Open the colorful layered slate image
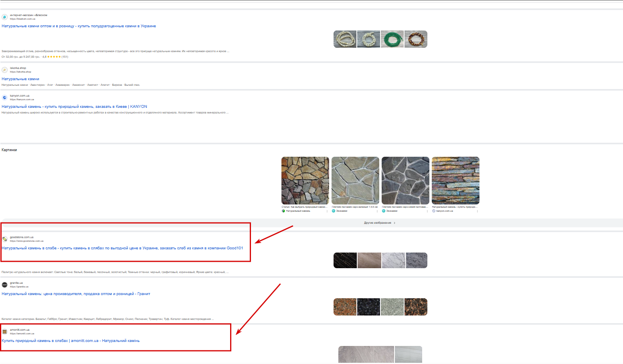 455,180
